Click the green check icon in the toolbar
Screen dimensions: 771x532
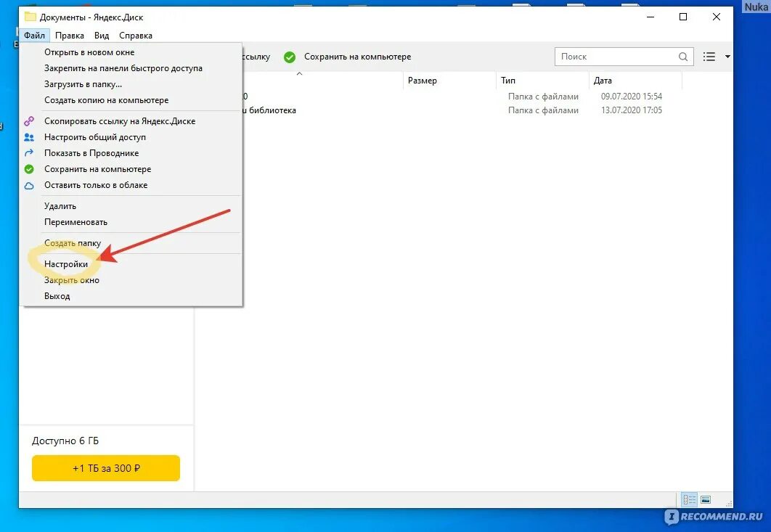[290, 57]
